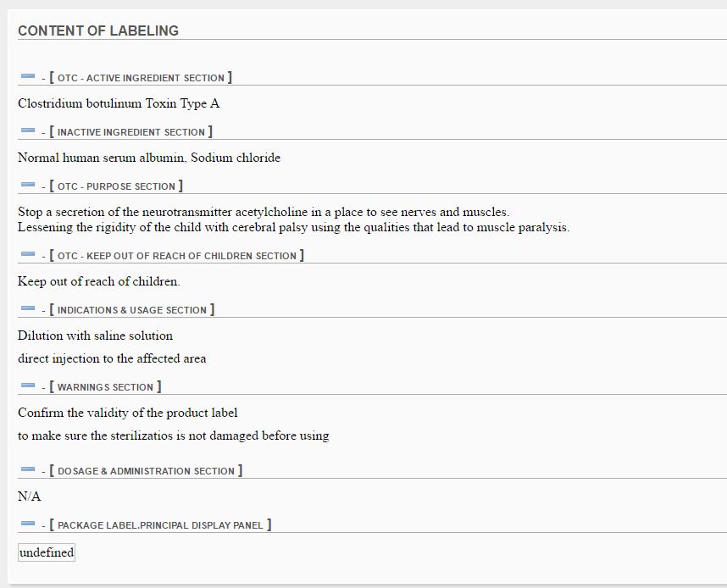This screenshot has width=727, height=588.
Task: Click the Content of Labeling heading
Action: [x=98, y=31]
